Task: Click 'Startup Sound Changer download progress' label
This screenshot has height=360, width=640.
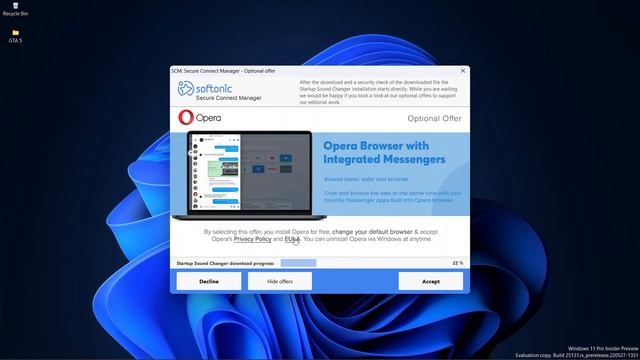Action: pyautogui.click(x=225, y=263)
